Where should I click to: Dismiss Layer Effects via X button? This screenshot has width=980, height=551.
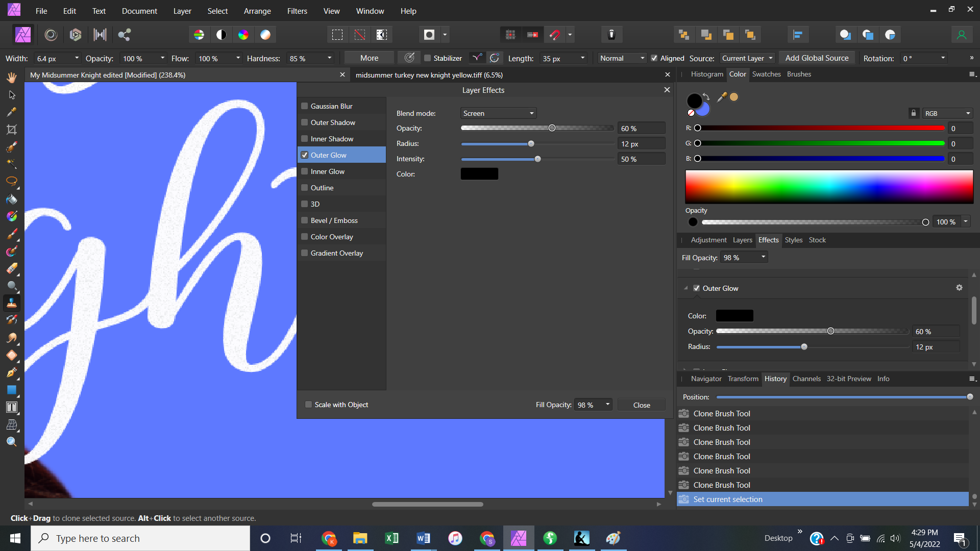667,90
